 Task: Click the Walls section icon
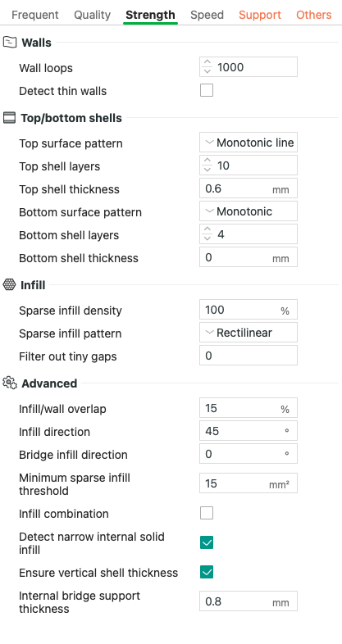pyautogui.click(x=10, y=43)
